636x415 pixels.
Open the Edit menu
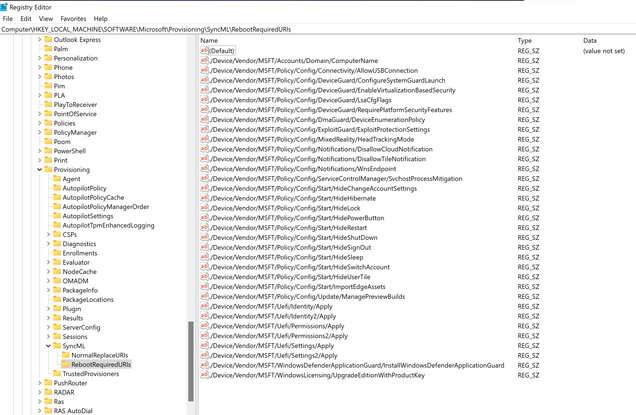click(26, 19)
